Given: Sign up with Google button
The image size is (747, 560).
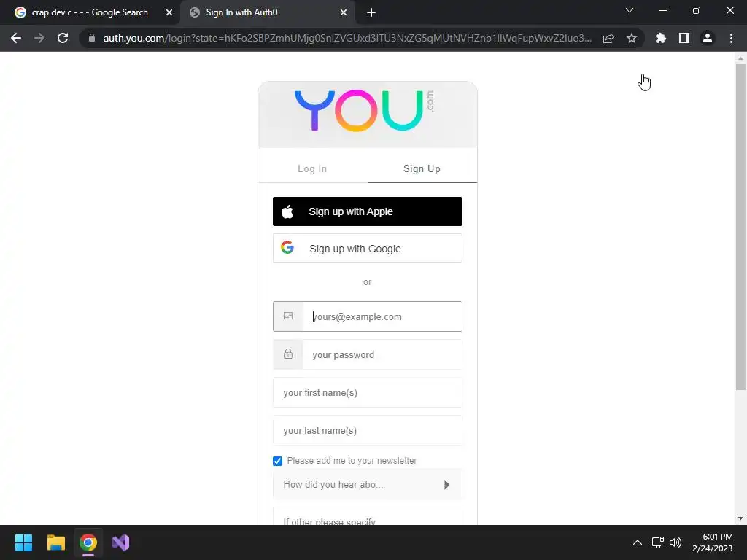Looking at the screenshot, I should coord(368,248).
